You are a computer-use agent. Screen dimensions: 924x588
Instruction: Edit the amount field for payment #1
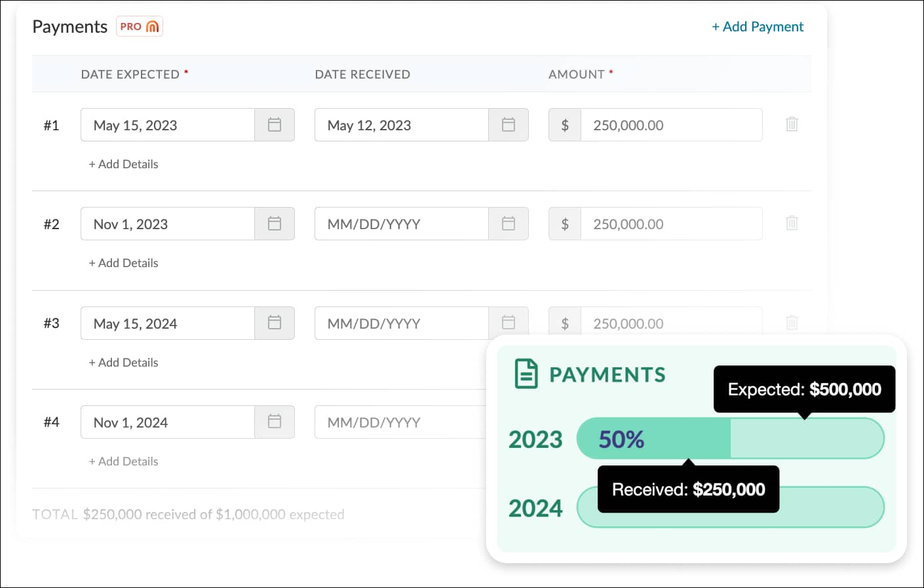coord(671,125)
